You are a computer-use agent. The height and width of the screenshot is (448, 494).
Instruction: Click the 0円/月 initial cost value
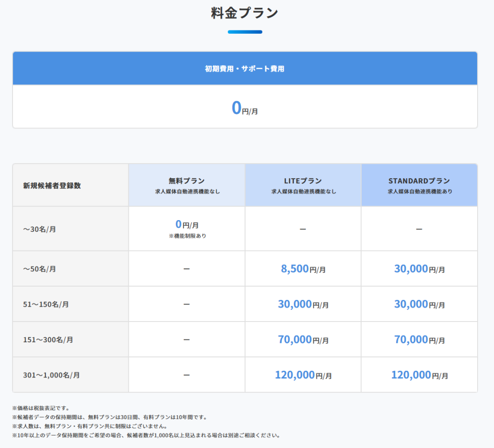click(244, 107)
